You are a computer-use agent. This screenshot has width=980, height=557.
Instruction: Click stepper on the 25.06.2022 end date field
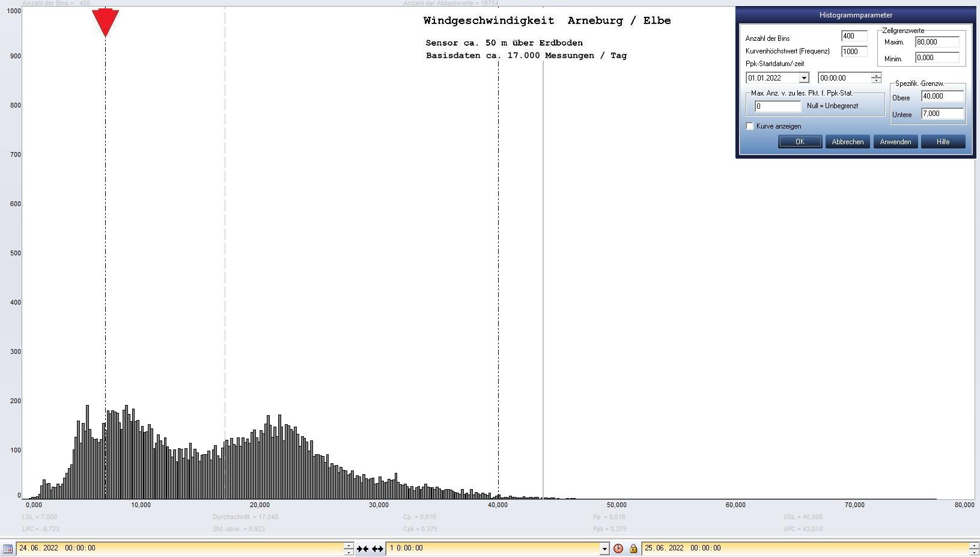[x=973, y=548]
